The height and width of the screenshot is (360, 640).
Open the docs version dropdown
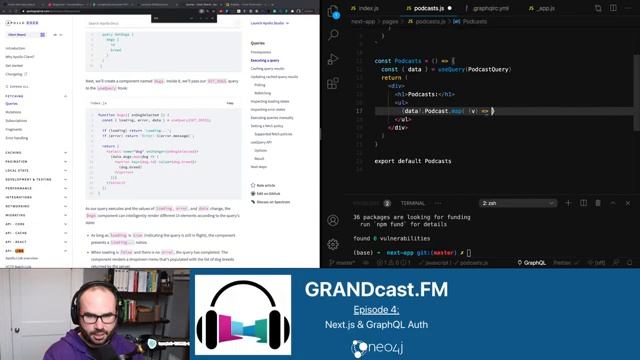pos(58,35)
